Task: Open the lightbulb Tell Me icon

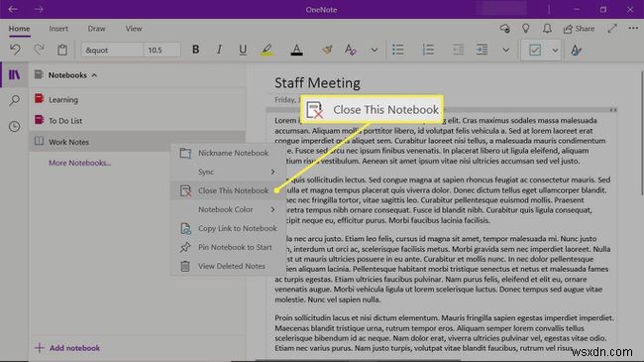Action: (x=526, y=29)
